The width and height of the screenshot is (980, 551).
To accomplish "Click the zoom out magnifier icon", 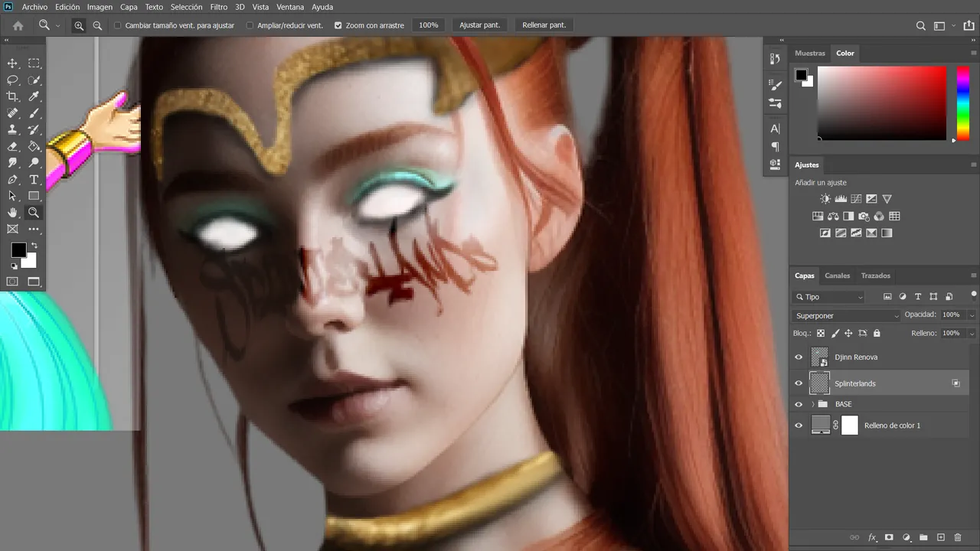I will click(x=97, y=25).
